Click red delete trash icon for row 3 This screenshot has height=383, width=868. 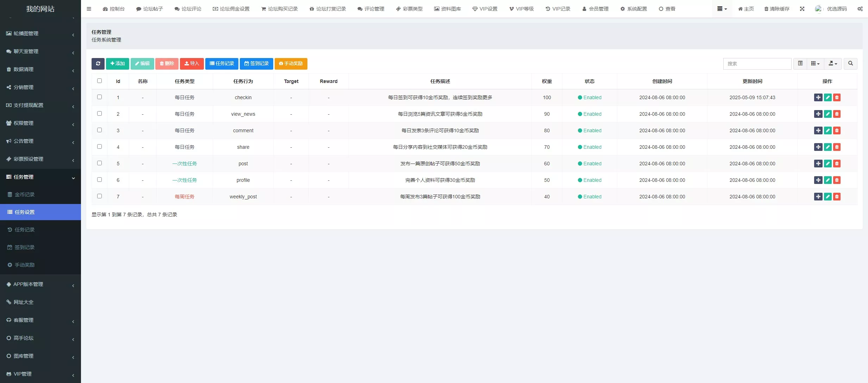click(x=837, y=130)
